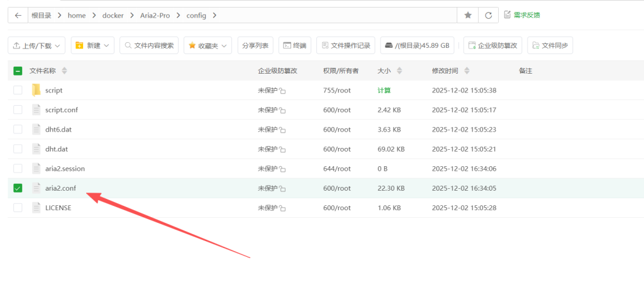Click the script.conf file icon
This screenshot has width=644, height=282.
[x=36, y=110]
